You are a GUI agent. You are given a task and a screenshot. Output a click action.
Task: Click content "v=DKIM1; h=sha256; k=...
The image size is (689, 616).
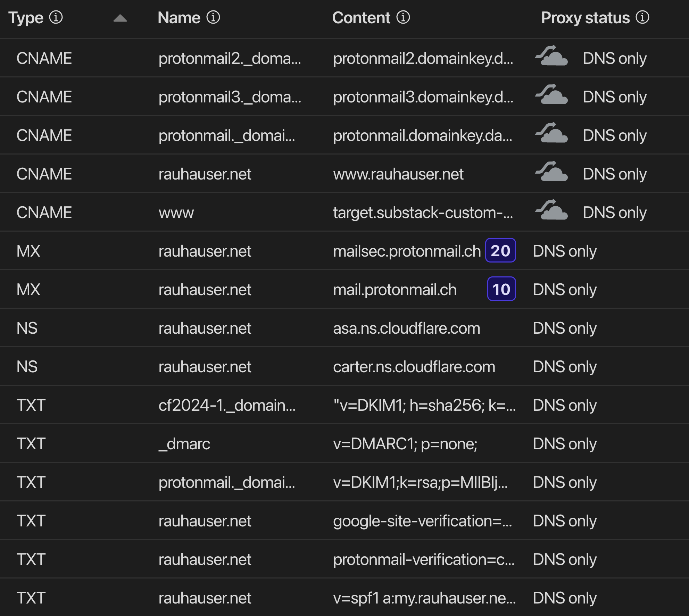pyautogui.click(x=424, y=405)
